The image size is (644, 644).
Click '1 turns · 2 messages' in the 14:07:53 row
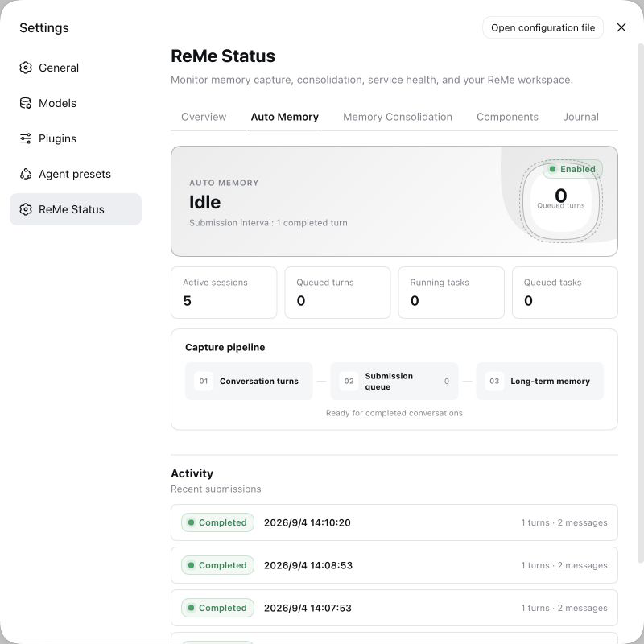click(x=564, y=608)
